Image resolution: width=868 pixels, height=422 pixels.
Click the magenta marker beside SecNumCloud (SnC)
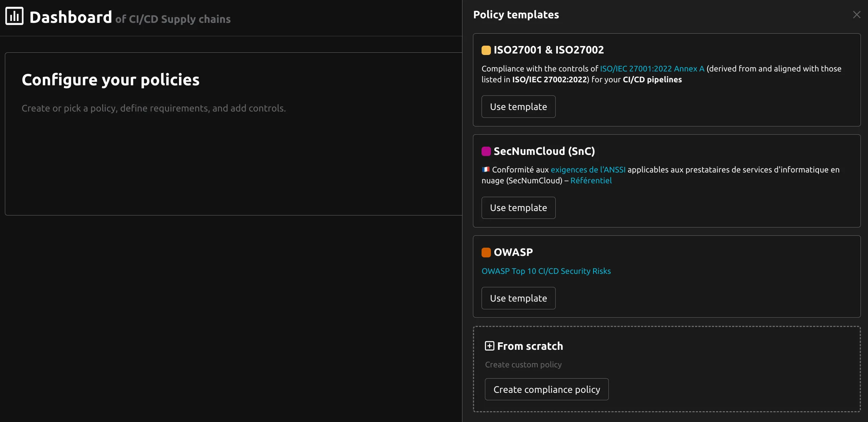(x=486, y=151)
